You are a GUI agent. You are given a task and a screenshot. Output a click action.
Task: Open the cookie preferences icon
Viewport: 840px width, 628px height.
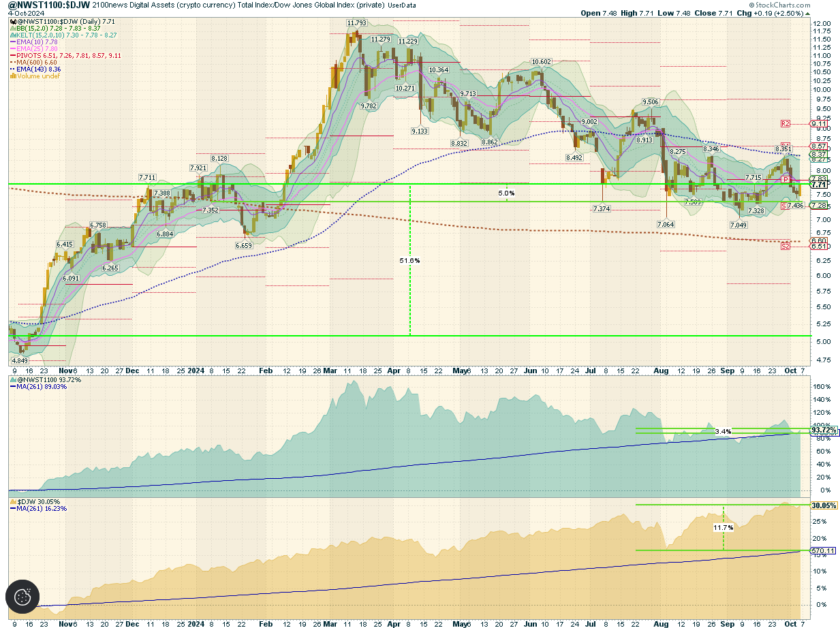(24, 597)
